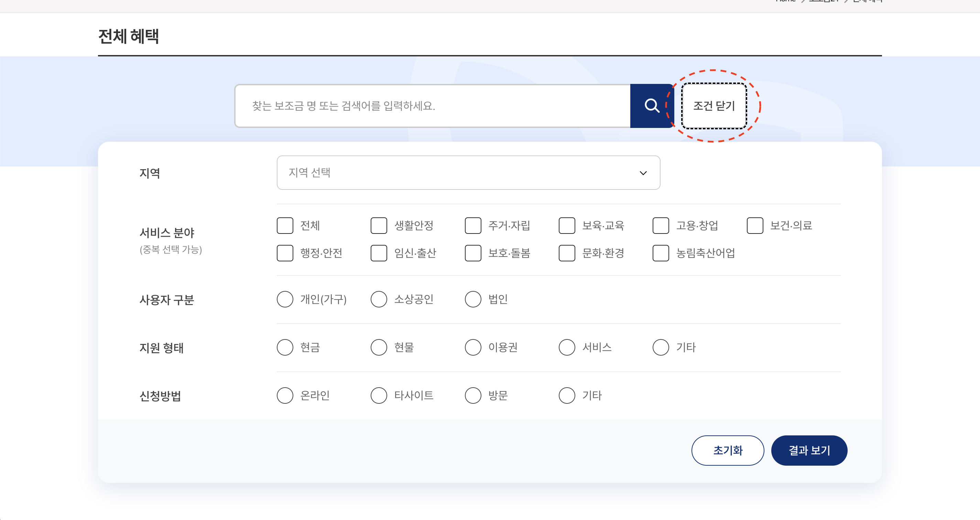The height and width of the screenshot is (520, 980).
Task: Click the 결과 보기 button
Action: (809, 451)
